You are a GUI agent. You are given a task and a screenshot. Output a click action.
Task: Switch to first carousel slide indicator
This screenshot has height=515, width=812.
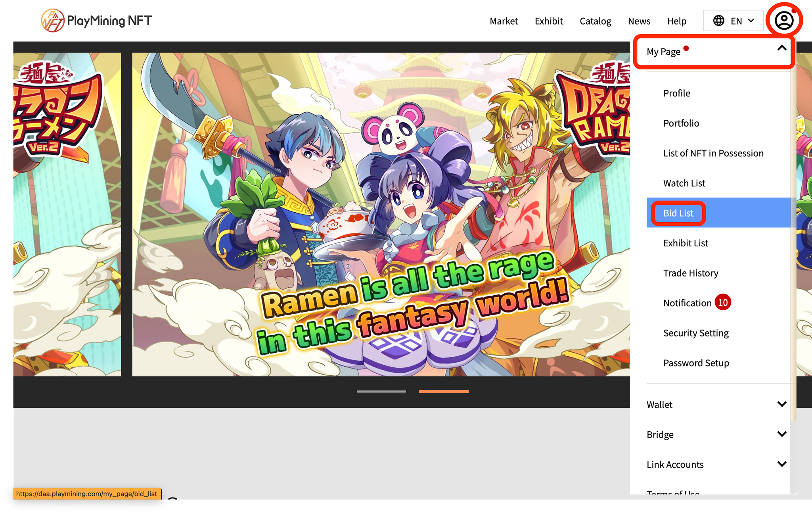click(x=381, y=392)
